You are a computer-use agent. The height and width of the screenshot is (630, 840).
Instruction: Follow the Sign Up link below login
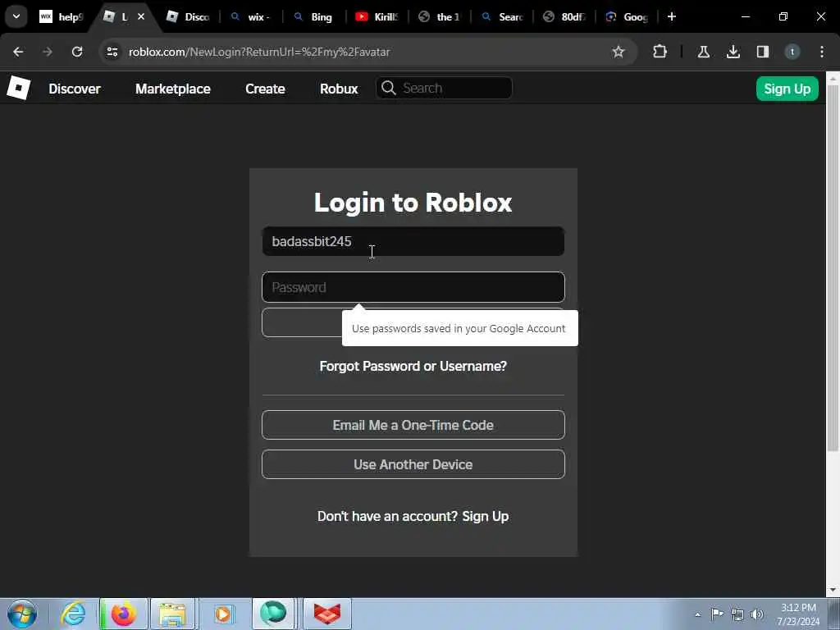pyautogui.click(x=486, y=516)
